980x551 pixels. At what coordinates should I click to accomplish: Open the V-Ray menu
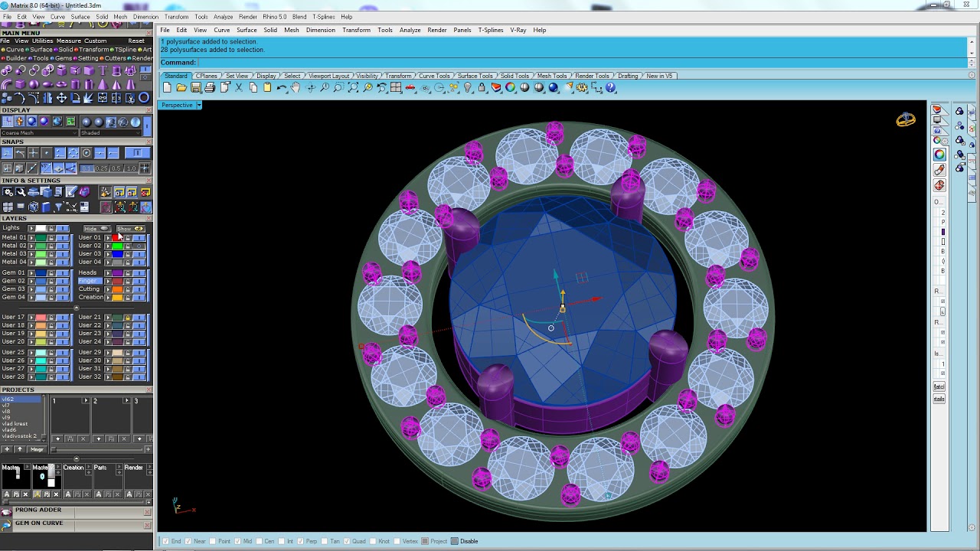tap(518, 30)
